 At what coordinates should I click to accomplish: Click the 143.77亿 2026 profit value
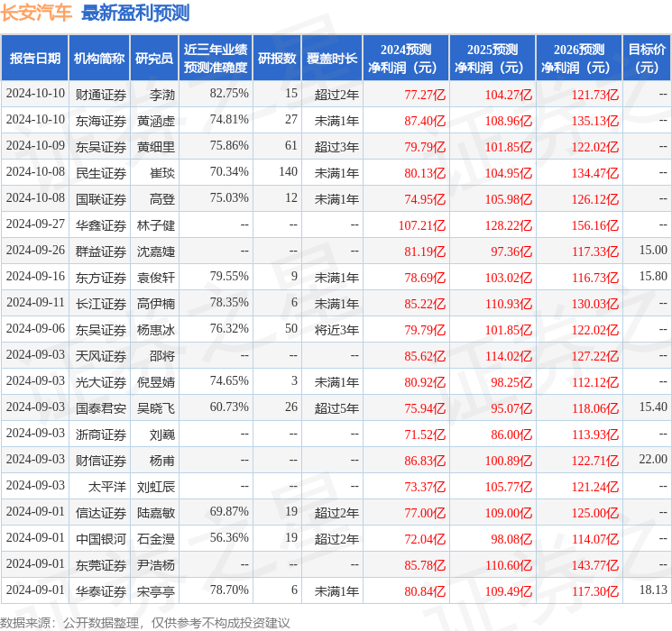pyautogui.click(x=595, y=565)
